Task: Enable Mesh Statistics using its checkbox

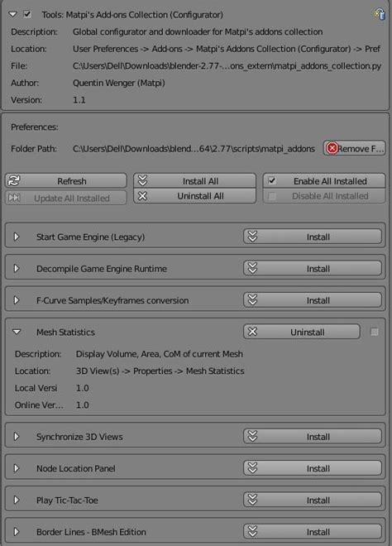Action: (x=375, y=332)
